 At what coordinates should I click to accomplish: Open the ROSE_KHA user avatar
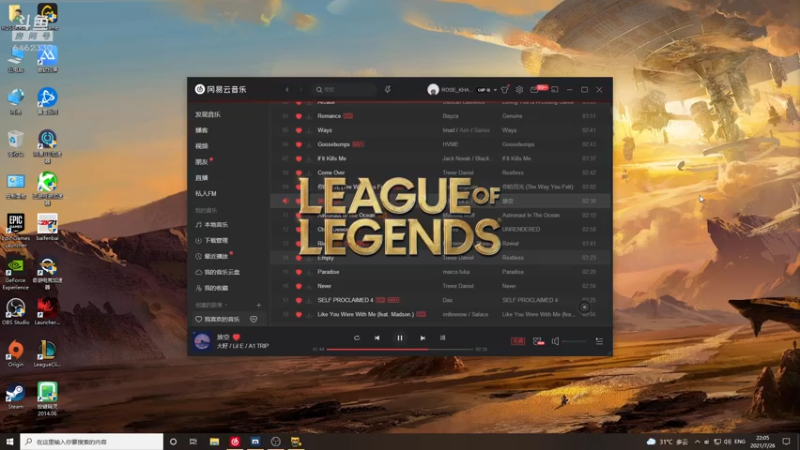[x=433, y=90]
